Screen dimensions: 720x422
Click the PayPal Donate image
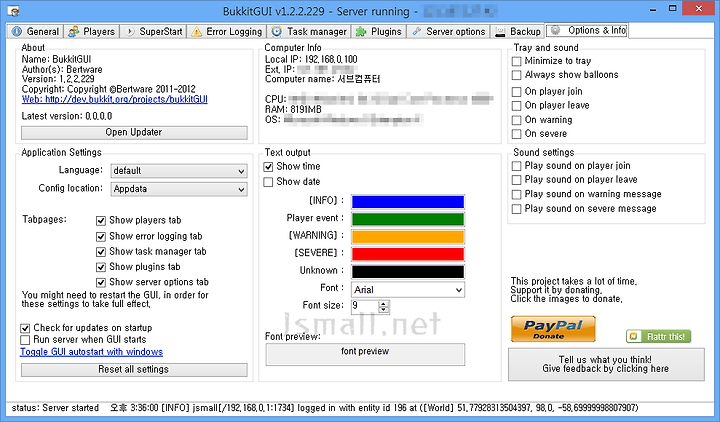(x=553, y=329)
